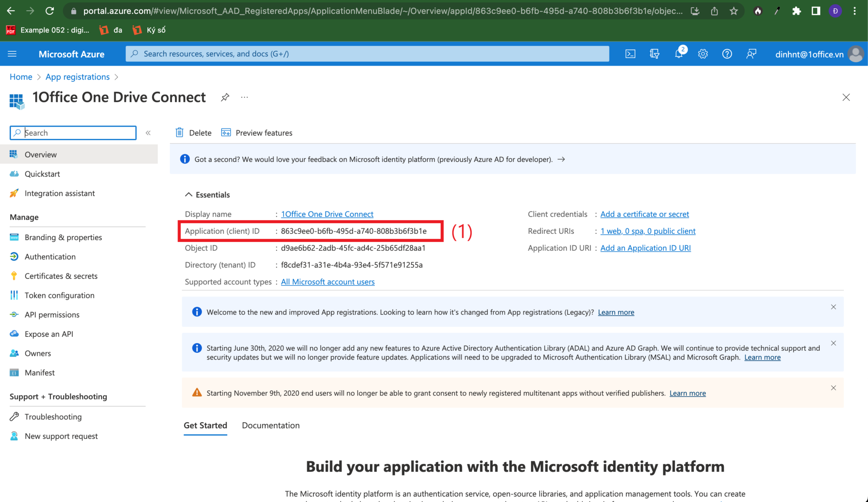The image size is (868, 502).
Task: Open Branding & properties
Action: pyautogui.click(x=63, y=237)
